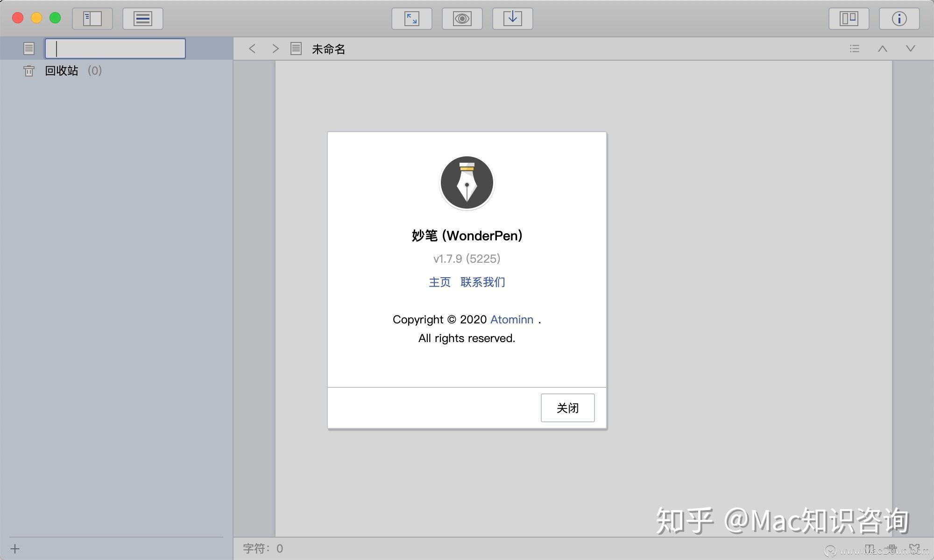Open the Atominn link

[512, 320]
